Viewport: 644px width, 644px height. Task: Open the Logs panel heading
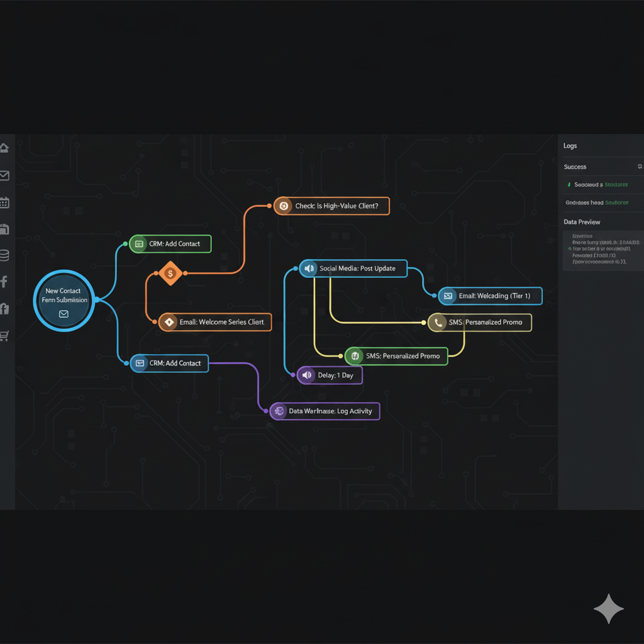570,146
